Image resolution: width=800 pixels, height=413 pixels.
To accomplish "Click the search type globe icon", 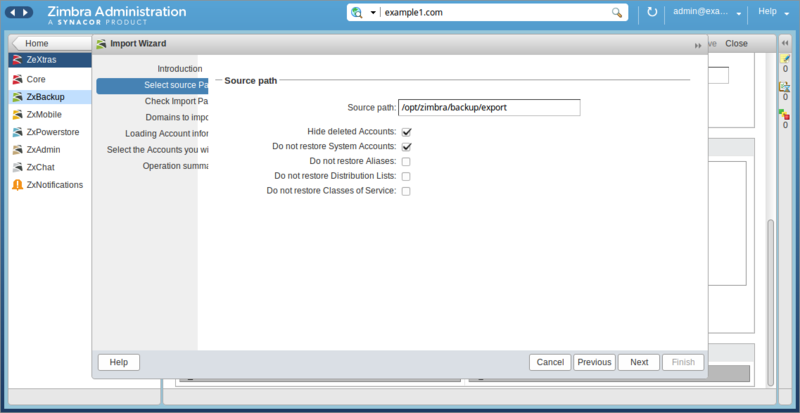I will tap(357, 13).
